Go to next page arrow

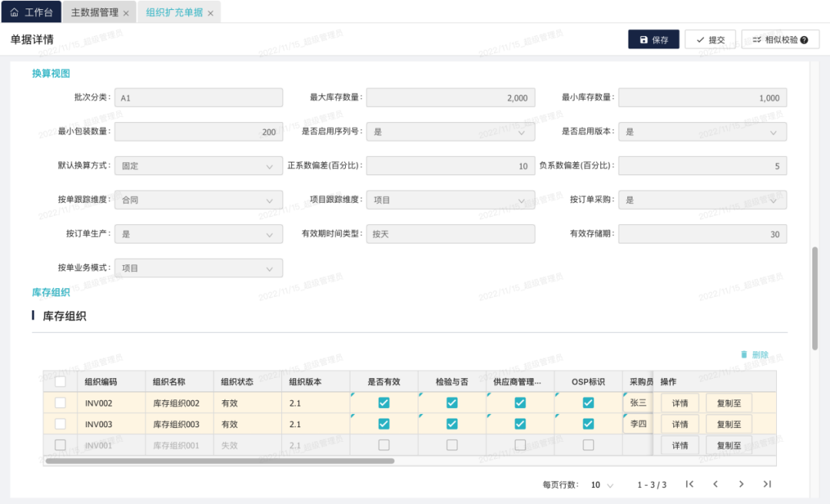click(741, 484)
